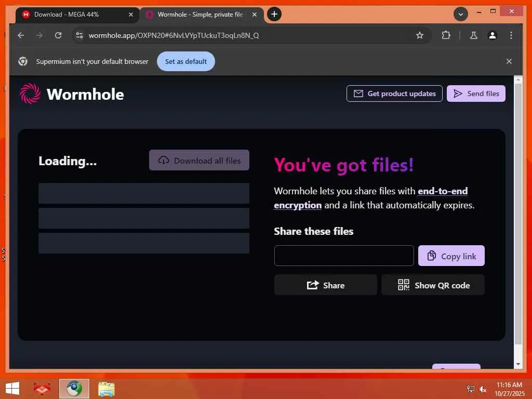Click Get product updates button
This screenshot has height=399, width=532.
[394, 94]
